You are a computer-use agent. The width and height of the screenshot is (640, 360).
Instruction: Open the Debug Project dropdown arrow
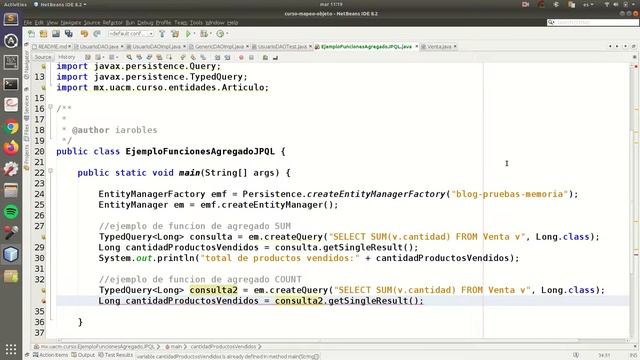pyautogui.click(x=210, y=34)
